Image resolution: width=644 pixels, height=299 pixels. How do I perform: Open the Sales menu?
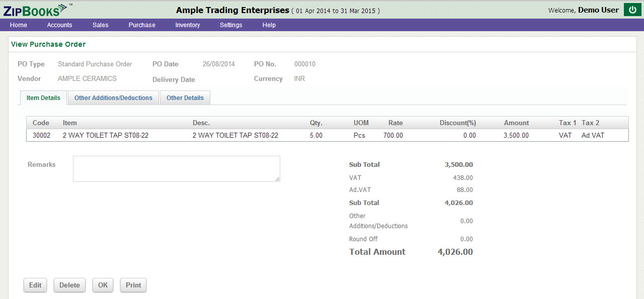point(100,25)
